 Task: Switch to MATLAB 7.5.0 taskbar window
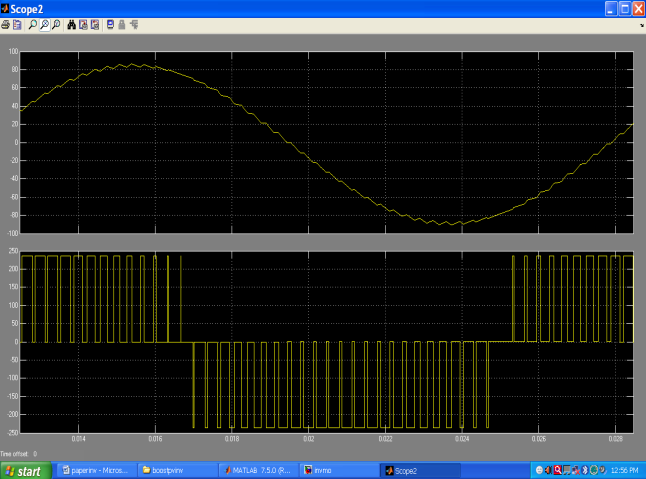coord(257,469)
